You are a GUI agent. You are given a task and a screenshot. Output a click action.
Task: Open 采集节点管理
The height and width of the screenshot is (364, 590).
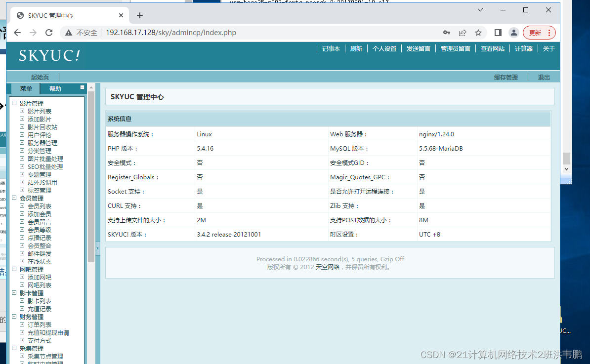[45, 356]
